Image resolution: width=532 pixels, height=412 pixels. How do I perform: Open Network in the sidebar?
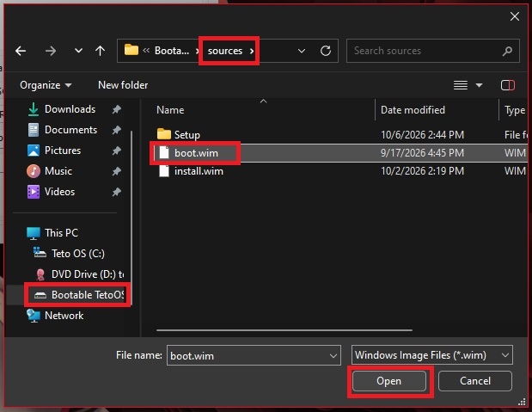pyautogui.click(x=64, y=316)
